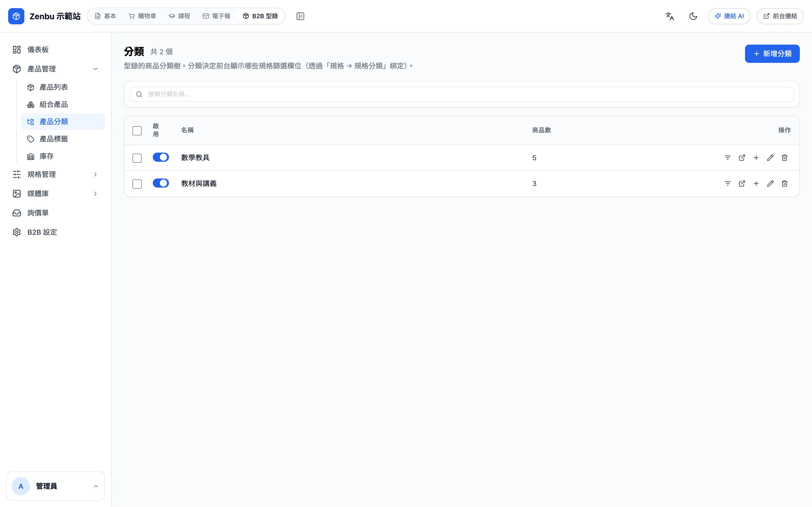Open the language translation icon

click(x=670, y=16)
